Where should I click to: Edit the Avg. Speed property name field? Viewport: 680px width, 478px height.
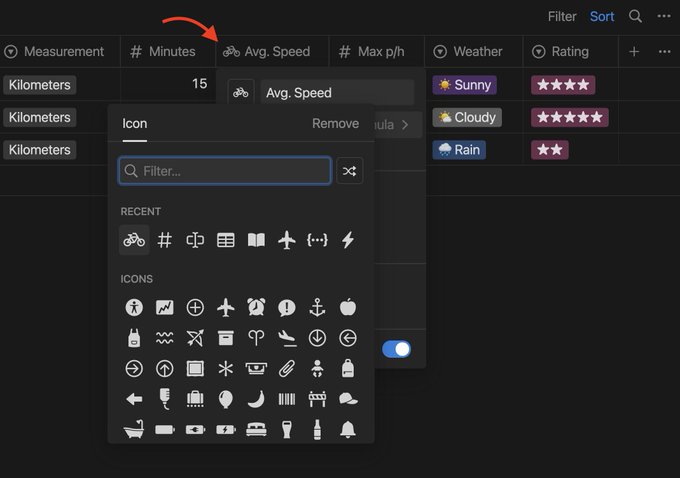tap(337, 92)
